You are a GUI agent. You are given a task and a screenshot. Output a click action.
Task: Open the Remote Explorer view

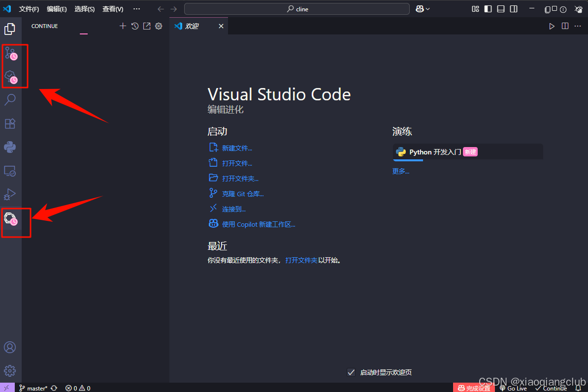click(10, 171)
